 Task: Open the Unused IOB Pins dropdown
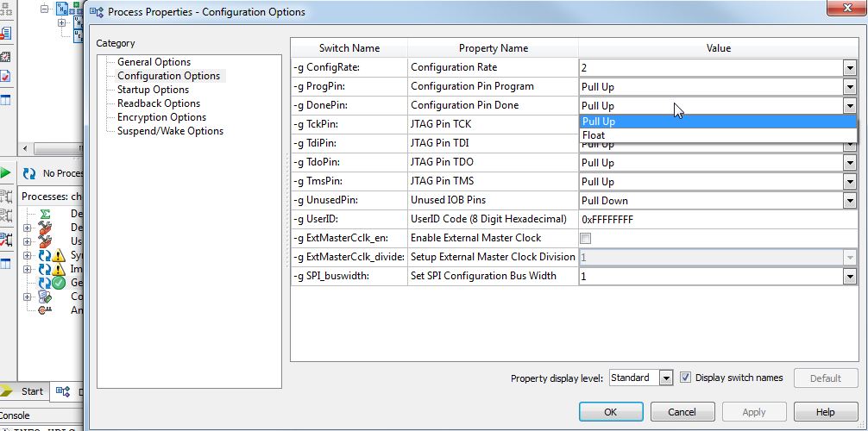(x=849, y=201)
